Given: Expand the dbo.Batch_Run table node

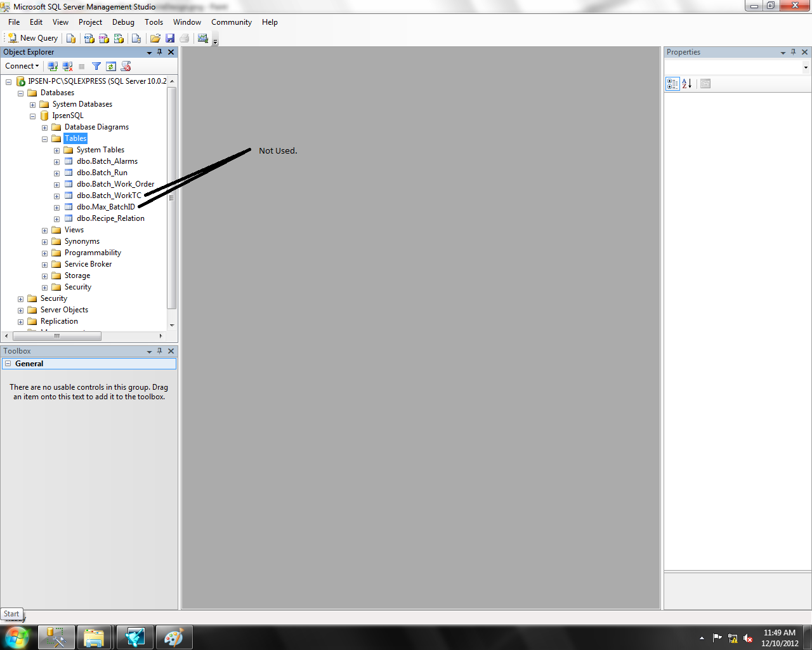Looking at the screenshot, I should [x=56, y=173].
